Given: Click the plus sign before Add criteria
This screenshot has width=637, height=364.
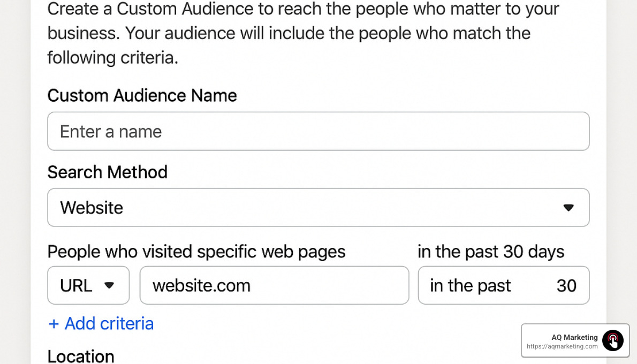Looking at the screenshot, I should pyautogui.click(x=54, y=323).
